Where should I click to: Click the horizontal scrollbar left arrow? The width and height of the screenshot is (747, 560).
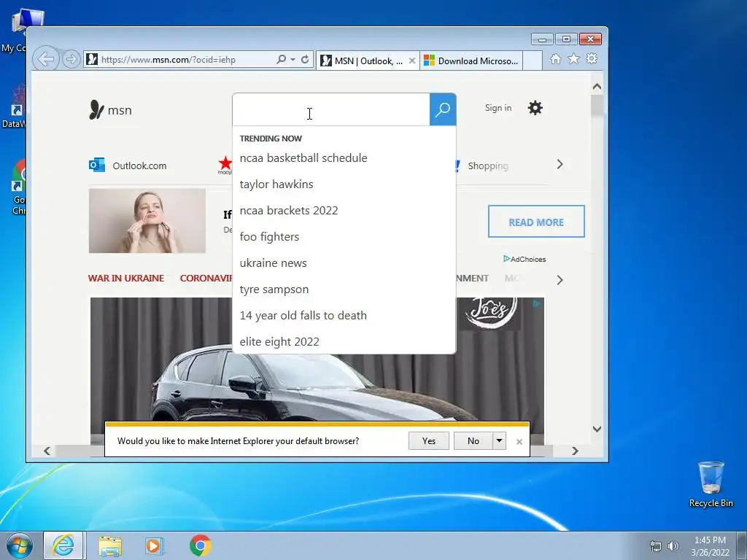(x=47, y=451)
